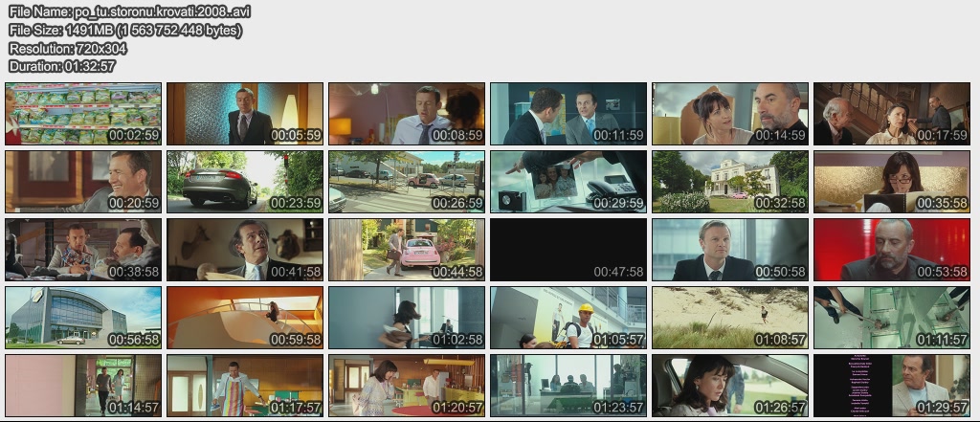Open the staircase frame at 00:59:58

245,318
